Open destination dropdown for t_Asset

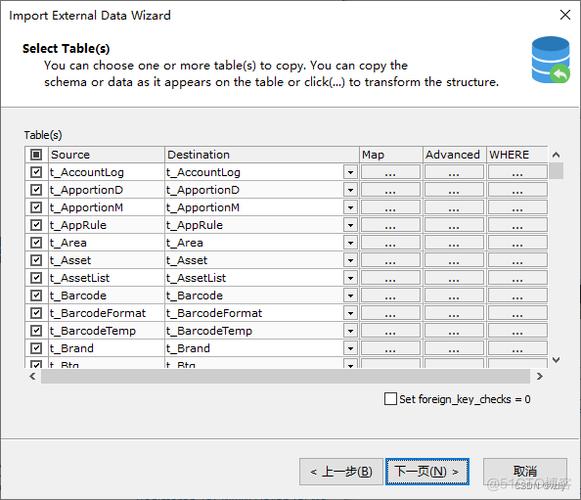coord(350,260)
